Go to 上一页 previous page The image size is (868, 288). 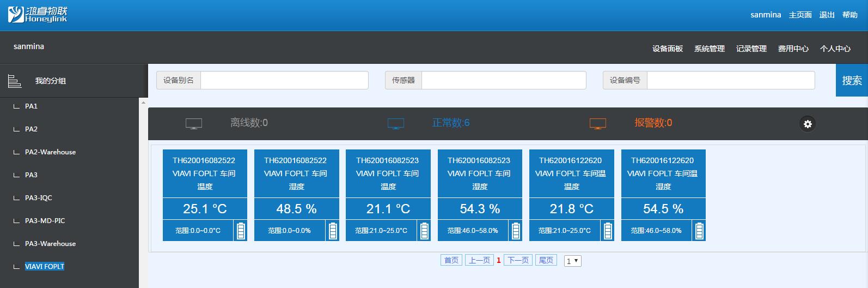(x=480, y=260)
